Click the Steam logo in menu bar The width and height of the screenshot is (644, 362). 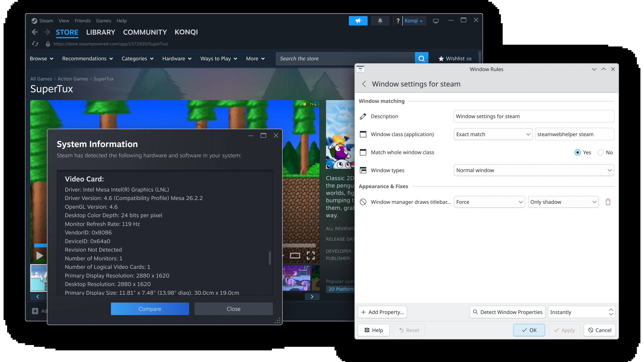tap(34, 21)
